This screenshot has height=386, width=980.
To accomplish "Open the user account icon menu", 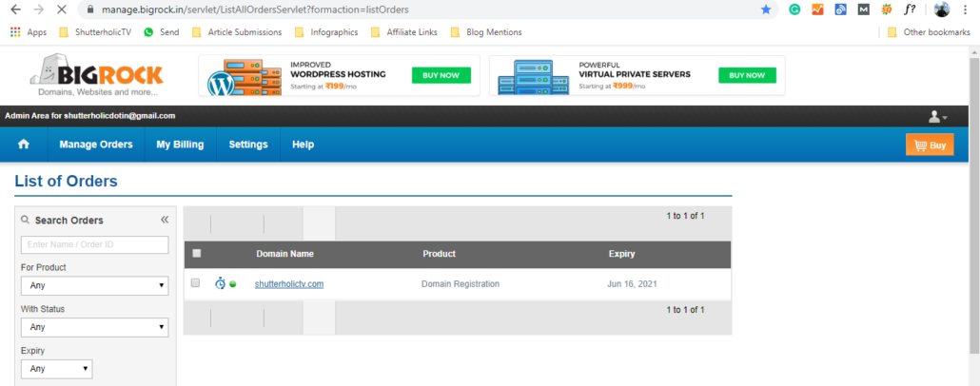I will point(937,116).
